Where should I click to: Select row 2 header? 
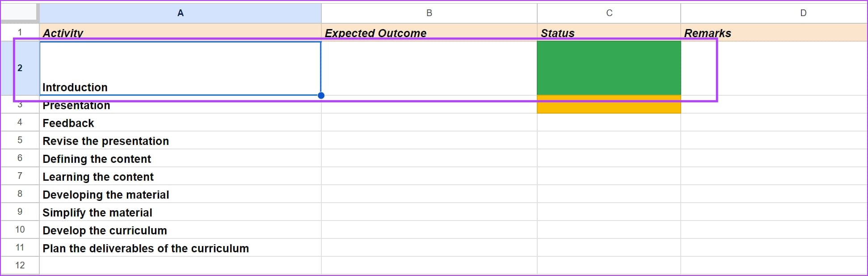pyautogui.click(x=20, y=68)
